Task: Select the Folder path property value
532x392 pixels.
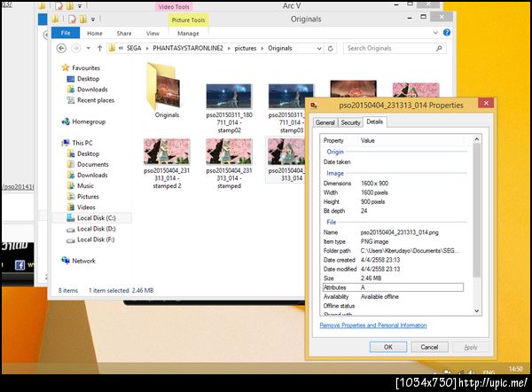Action: tap(410, 250)
